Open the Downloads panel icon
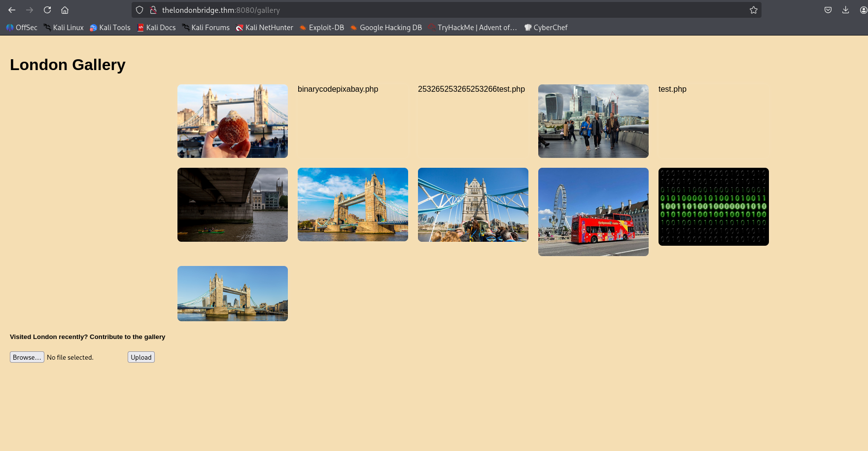 pyautogui.click(x=845, y=10)
